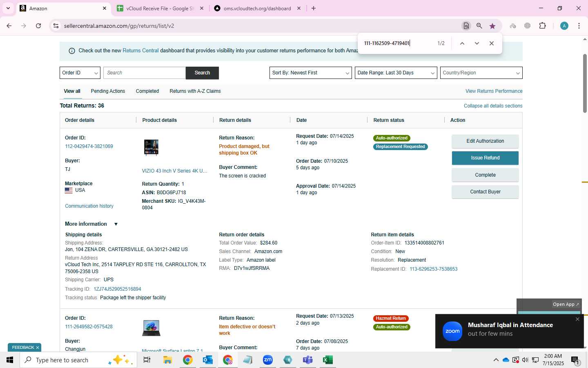The image size is (588, 368).
Task: Open File Explorer from the taskbar
Action: (x=167, y=360)
